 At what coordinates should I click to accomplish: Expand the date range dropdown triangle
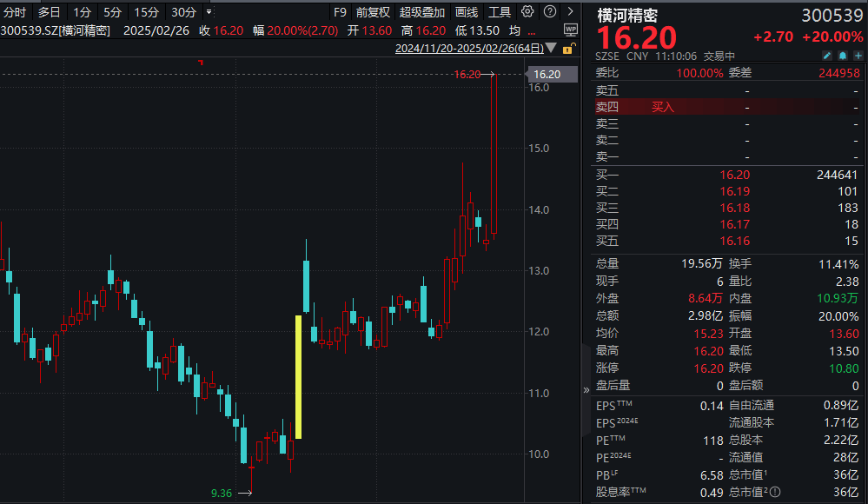pos(551,48)
